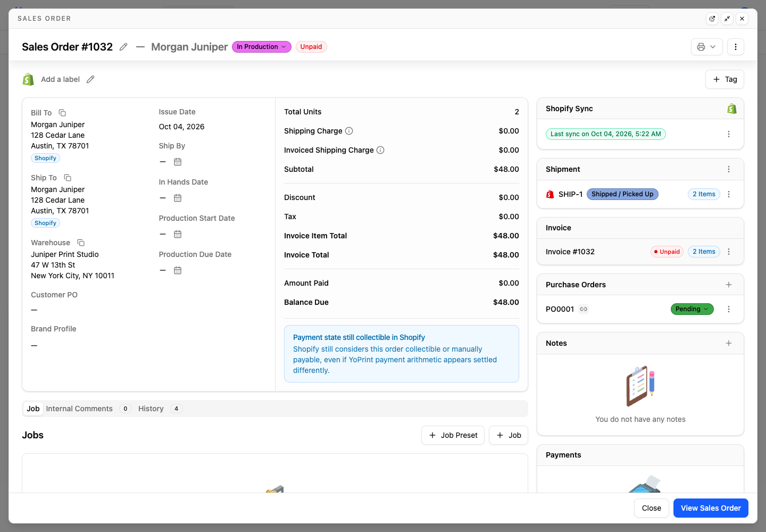Screen dimensions: 766x532
Task: Copy the Warehouse address
Action: coord(81,243)
